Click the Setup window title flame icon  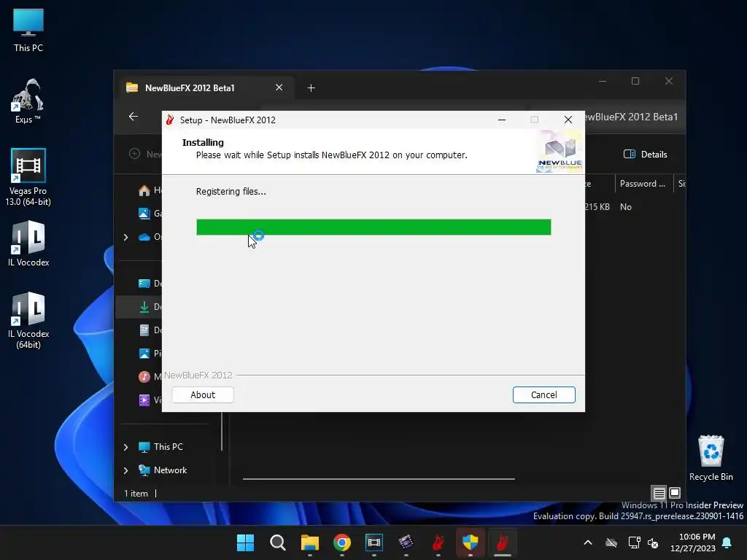(170, 120)
